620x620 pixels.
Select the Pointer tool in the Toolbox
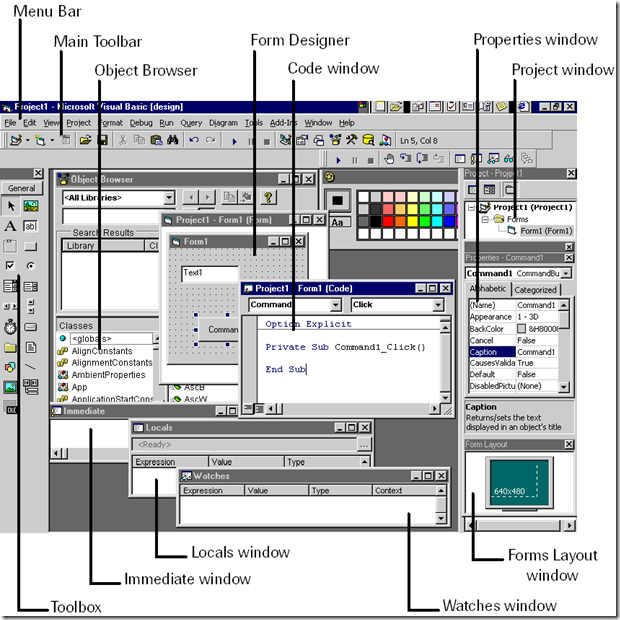[x=11, y=206]
